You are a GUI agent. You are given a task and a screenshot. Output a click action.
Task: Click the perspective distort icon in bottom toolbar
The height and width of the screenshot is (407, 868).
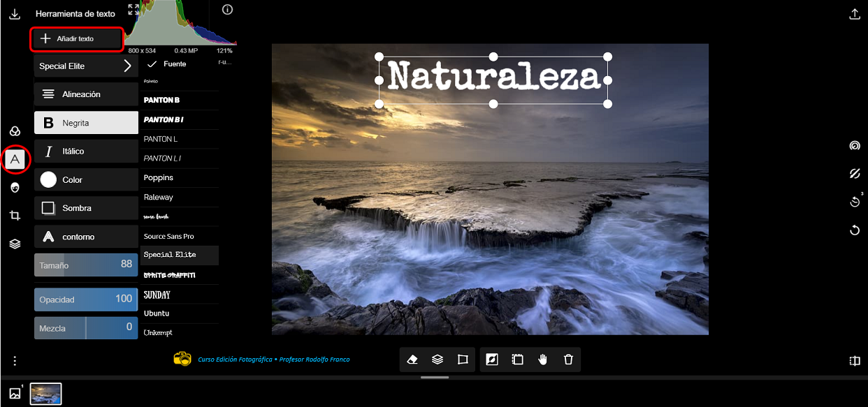(462, 360)
